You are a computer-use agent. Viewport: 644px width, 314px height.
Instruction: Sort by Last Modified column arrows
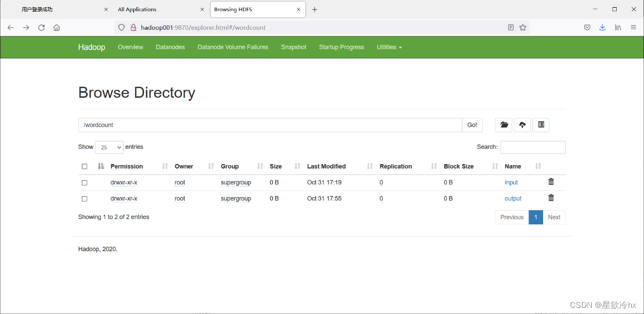coord(370,166)
